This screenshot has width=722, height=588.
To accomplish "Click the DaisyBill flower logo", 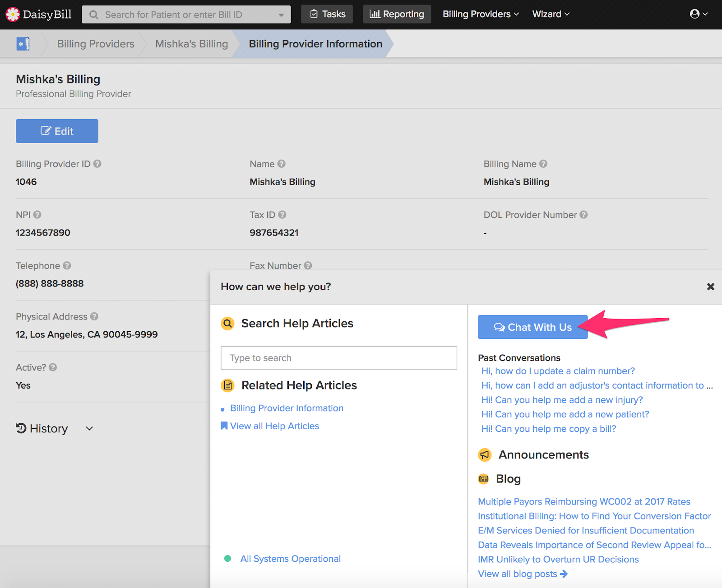I will click(13, 14).
